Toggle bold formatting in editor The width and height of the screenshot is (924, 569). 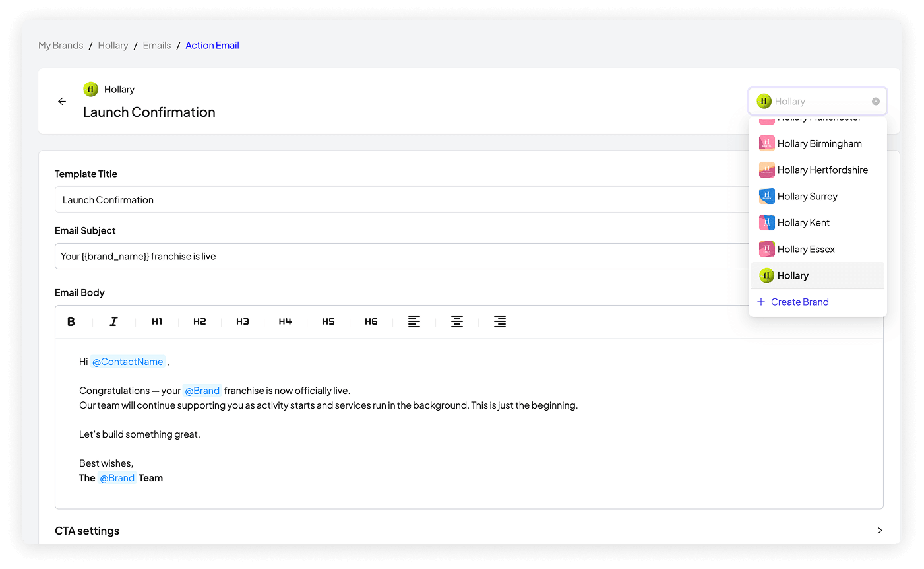(x=71, y=321)
